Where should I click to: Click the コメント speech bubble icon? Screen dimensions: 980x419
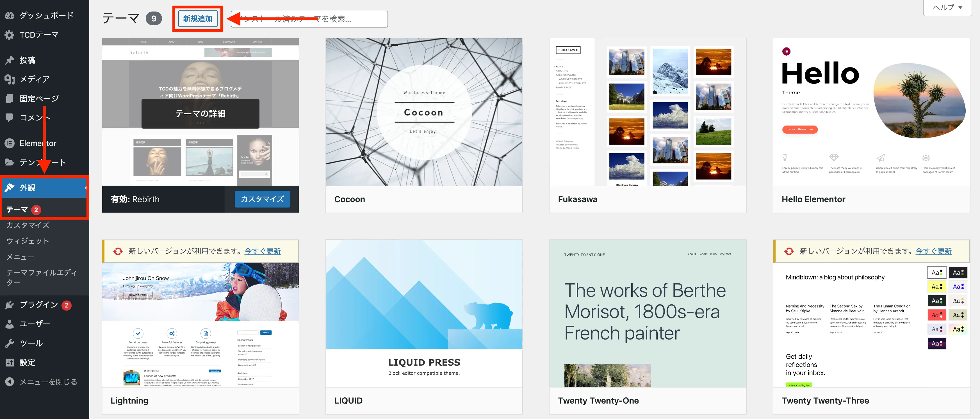[10, 118]
